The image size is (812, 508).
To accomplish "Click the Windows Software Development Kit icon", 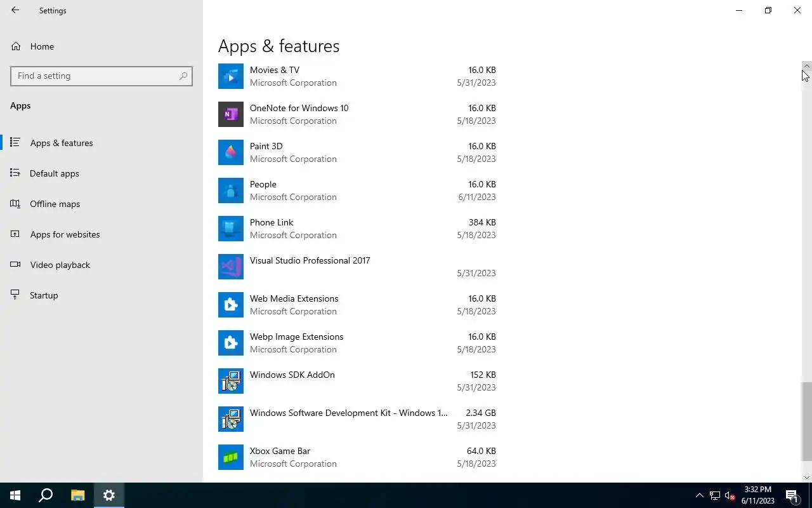I will tap(231, 419).
